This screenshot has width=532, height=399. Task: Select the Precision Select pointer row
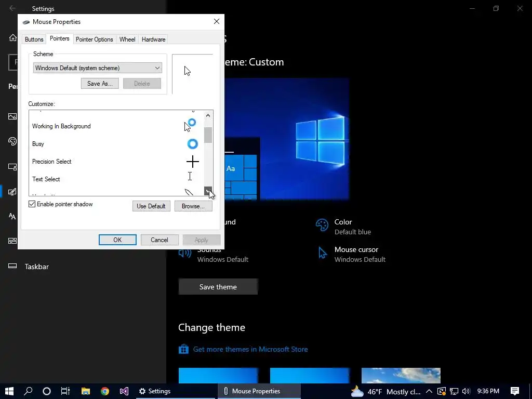point(116,162)
